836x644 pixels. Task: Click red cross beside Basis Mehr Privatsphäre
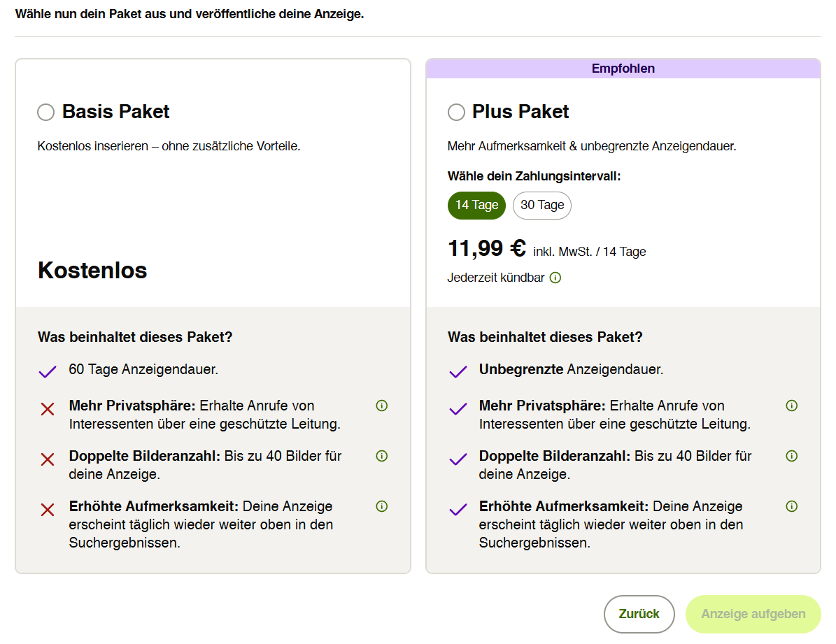pyautogui.click(x=48, y=409)
